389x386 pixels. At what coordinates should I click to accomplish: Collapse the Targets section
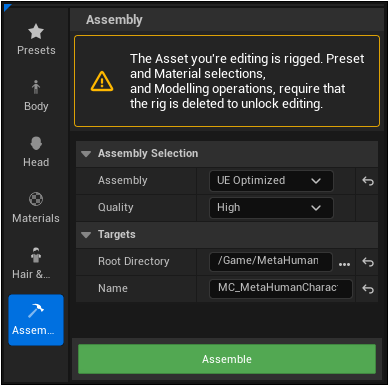[86, 235]
